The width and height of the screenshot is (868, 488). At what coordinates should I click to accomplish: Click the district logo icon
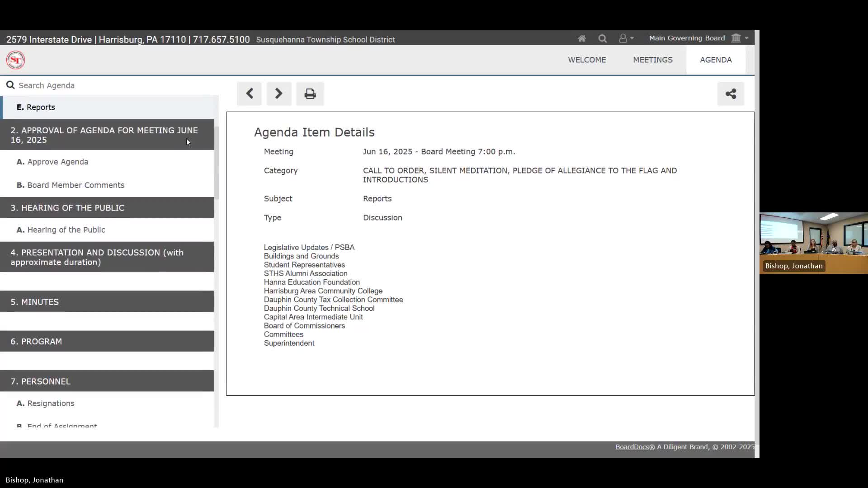click(x=15, y=60)
